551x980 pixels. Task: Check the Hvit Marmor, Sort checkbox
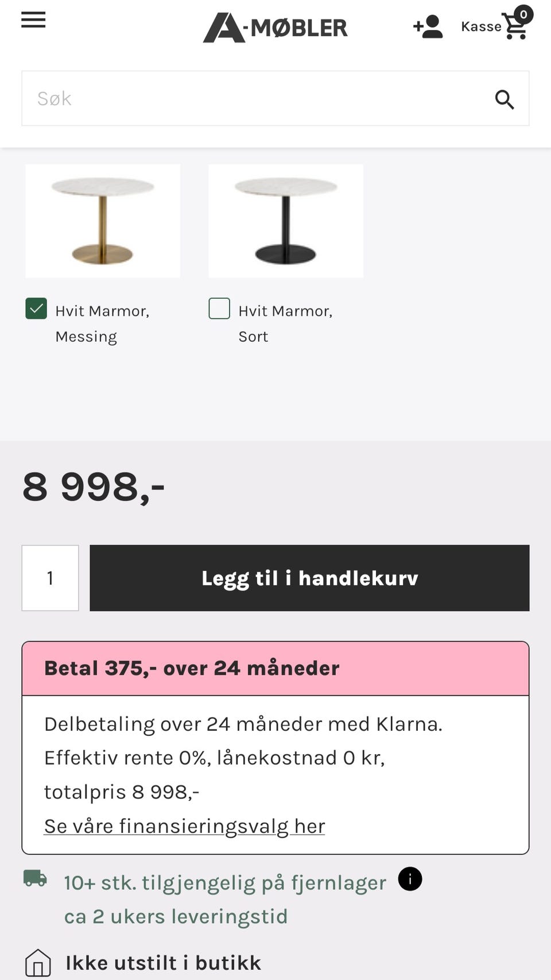point(219,308)
